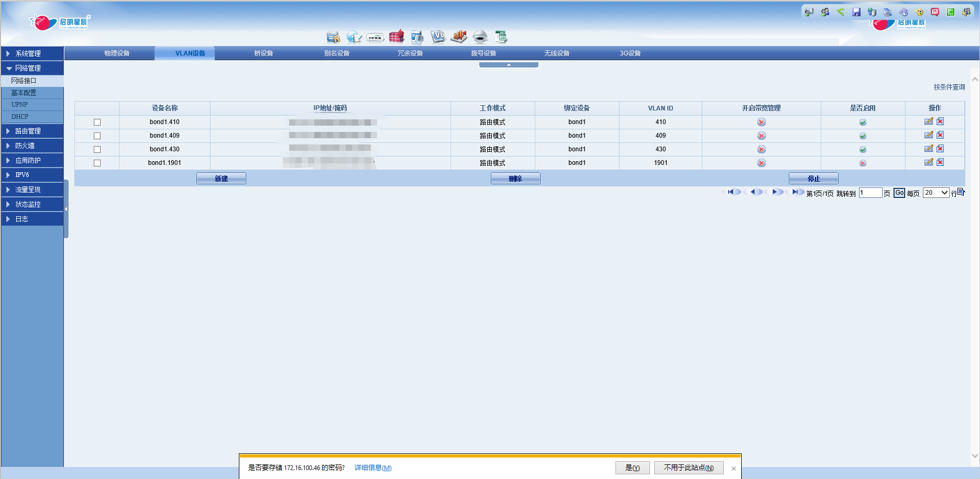Edit the bond1.430 VLAN entry
Screen dimensions: 980x479
point(929,149)
